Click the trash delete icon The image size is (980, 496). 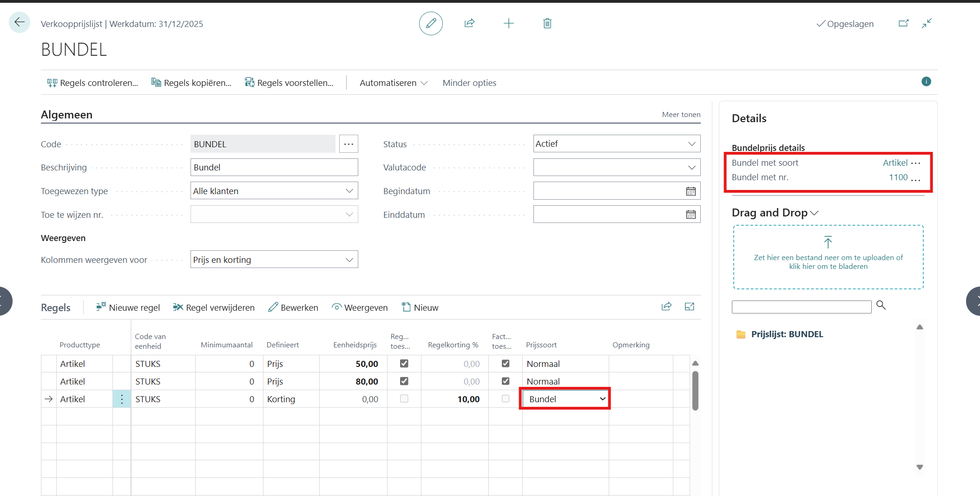[x=547, y=23]
